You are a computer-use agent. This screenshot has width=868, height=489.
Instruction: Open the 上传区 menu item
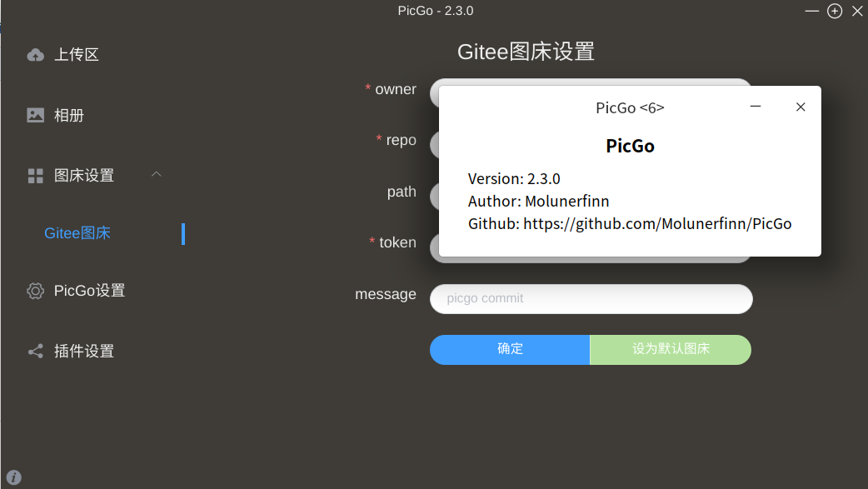click(x=77, y=55)
